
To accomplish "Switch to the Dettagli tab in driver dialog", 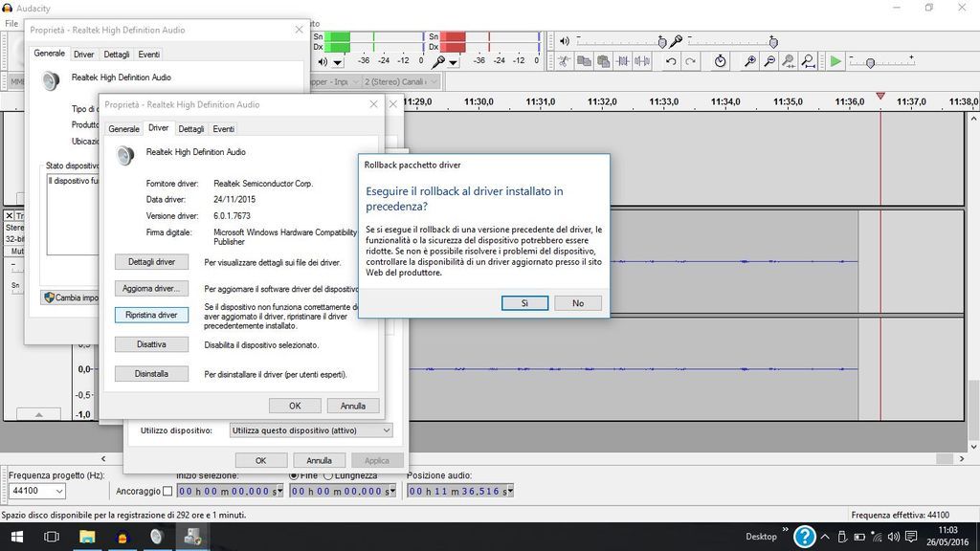I will click(x=191, y=129).
